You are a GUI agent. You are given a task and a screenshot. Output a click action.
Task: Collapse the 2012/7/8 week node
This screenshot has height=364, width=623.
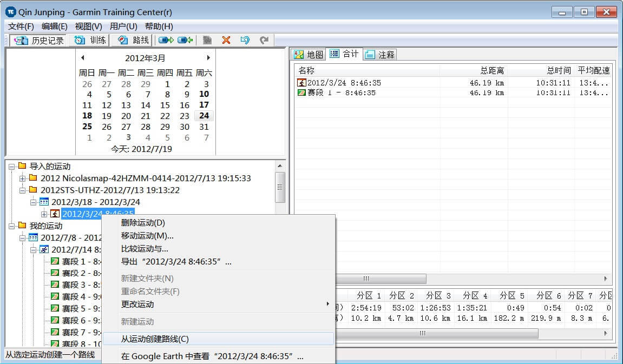tap(23, 238)
